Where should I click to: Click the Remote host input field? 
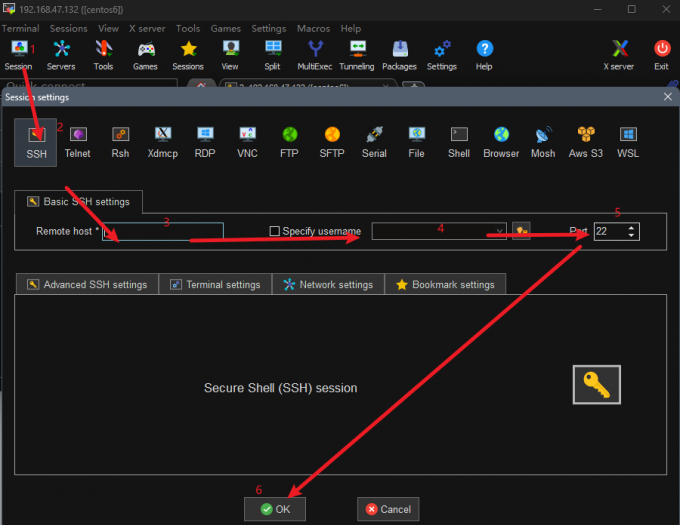(163, 232)
